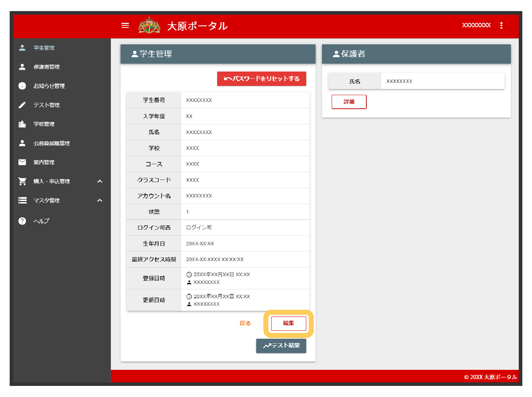The image size is (532, 397).
Task: Click the ログイン可 value text
Action: (199, 227)
